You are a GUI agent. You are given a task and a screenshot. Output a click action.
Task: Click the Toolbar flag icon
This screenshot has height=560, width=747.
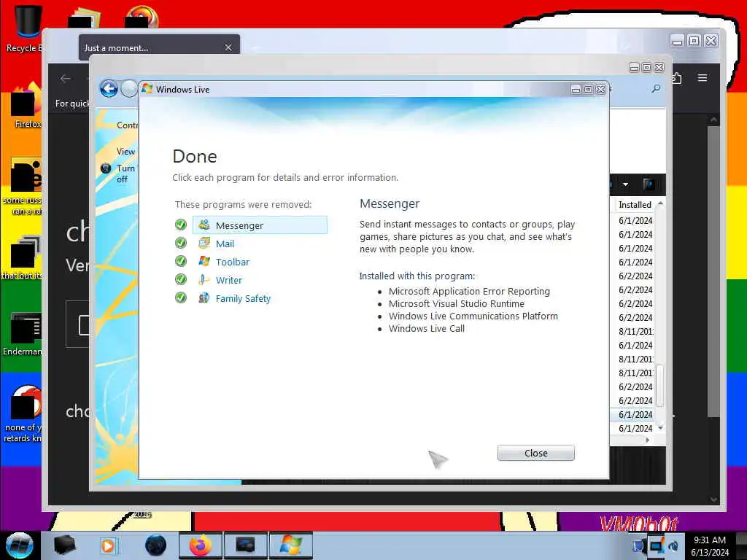[204, 261]
